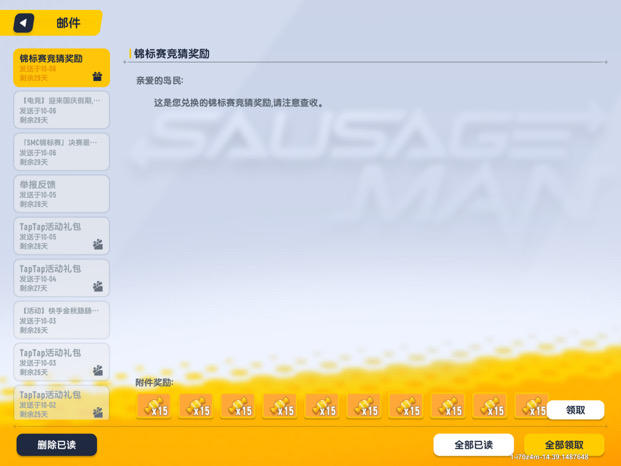Open the 「SMC锦标赛」决赛圈 mail

point(61,152)
